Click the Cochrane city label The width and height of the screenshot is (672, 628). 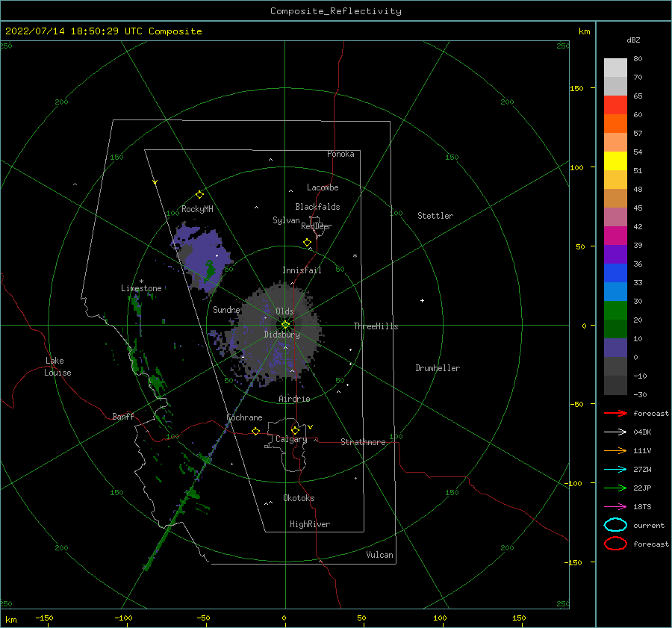pos(244,417)
